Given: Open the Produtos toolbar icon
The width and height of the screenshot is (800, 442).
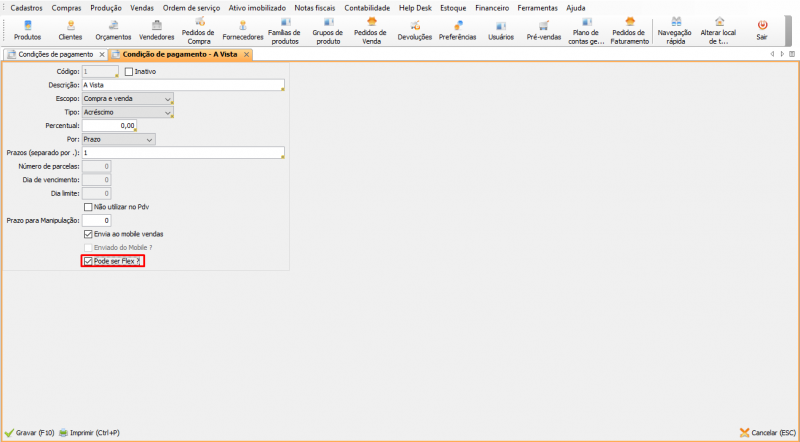Looking at the screenshot, I should [28, 28].
